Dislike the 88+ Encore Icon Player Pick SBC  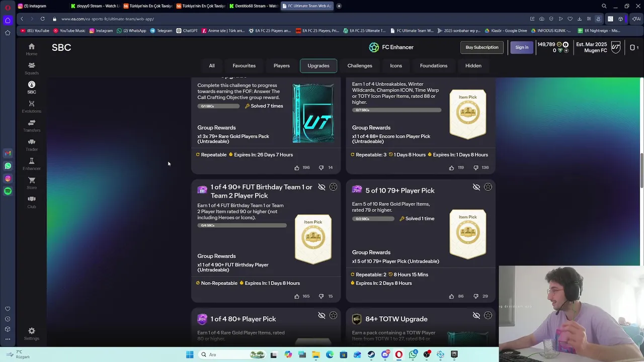(x=475, y=167)
